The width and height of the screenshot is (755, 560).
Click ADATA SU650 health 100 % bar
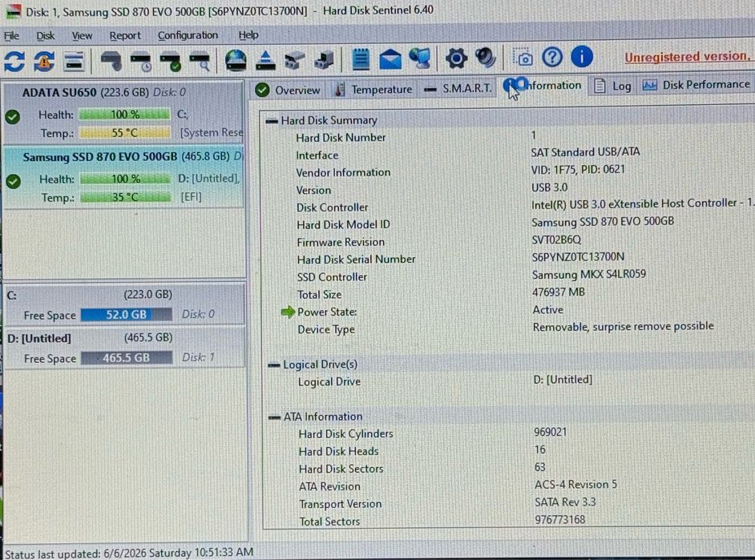(x=125, y=115)
